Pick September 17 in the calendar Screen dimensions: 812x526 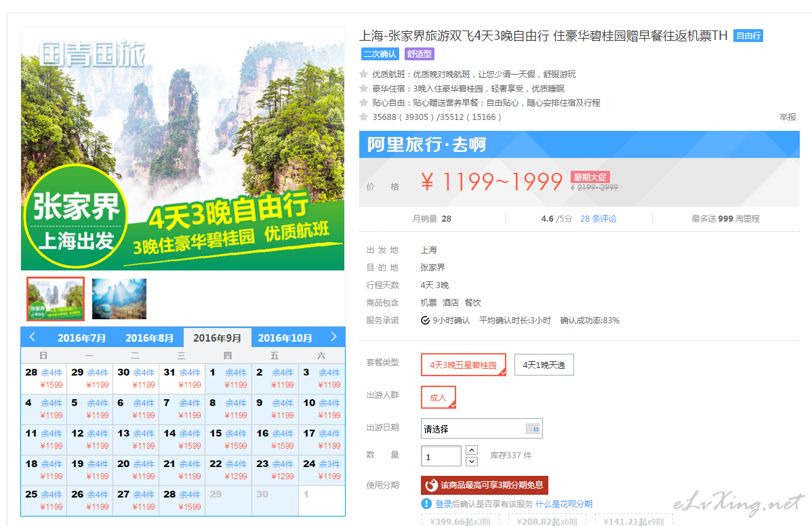click(x=321, y=439)
